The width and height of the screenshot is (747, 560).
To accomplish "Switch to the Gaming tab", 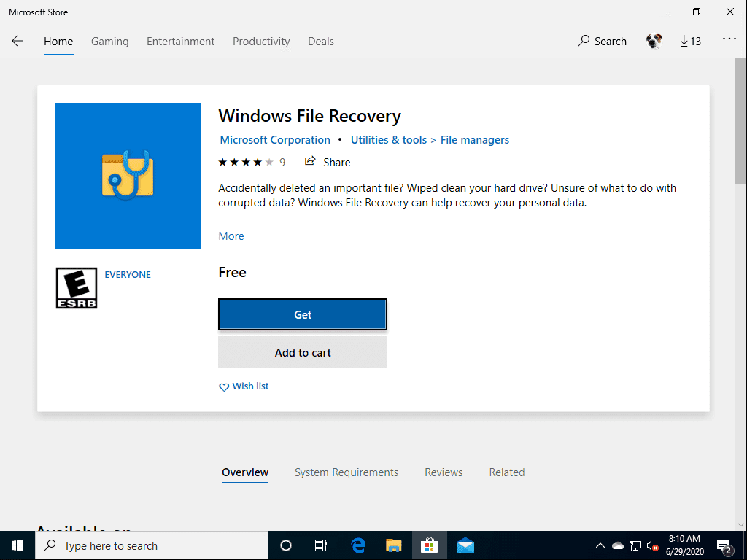I will [x=109, y=42].
